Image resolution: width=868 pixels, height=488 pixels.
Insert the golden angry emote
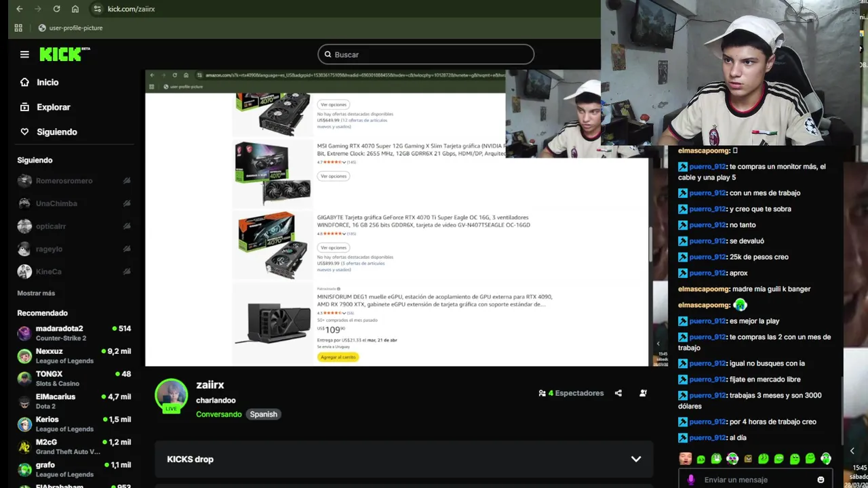(x=748, y=459)
